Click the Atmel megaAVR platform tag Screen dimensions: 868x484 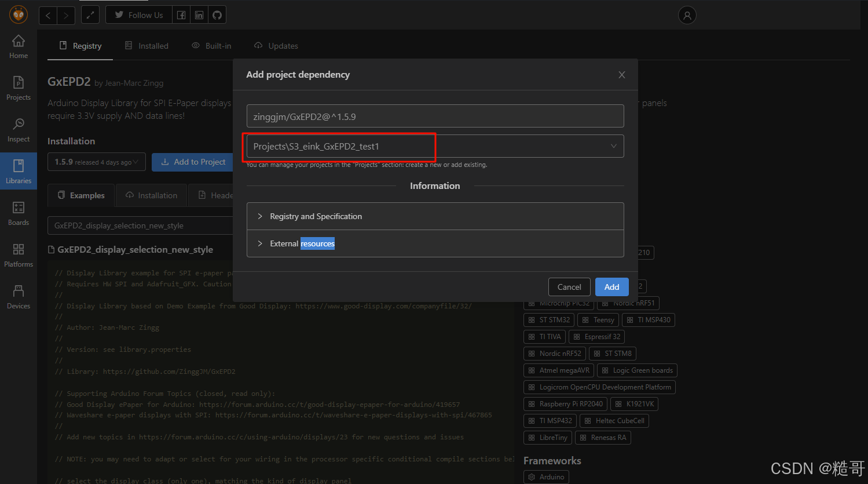click(x=559, y=370)
